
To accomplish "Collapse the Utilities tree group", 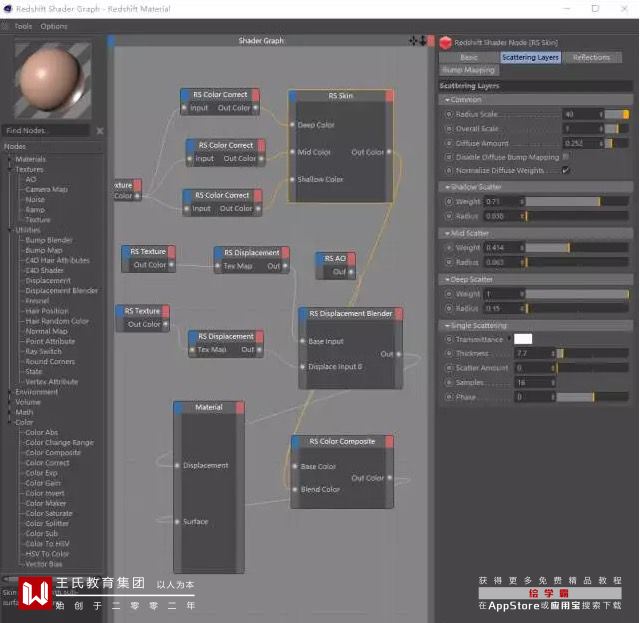I will 10,230.
